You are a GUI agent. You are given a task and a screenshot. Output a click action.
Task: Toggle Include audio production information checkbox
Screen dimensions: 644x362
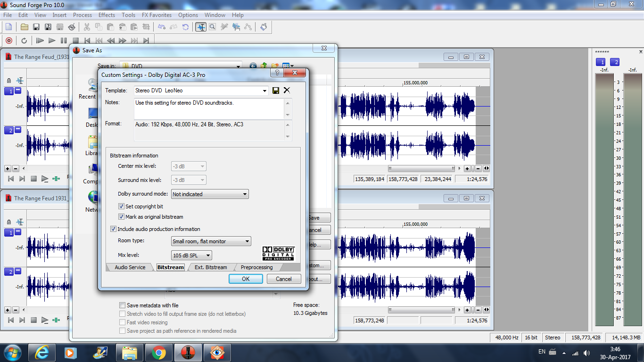(113, 229)
